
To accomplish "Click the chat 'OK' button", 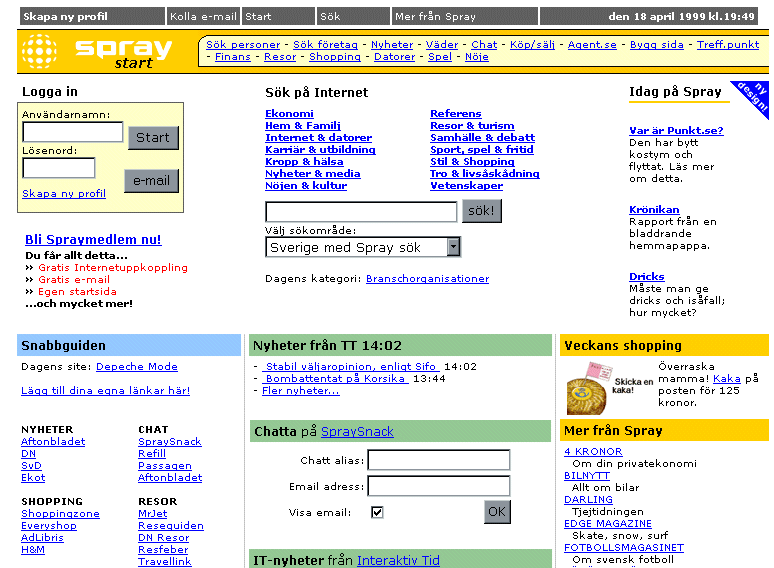I will [x=497, y=511].
